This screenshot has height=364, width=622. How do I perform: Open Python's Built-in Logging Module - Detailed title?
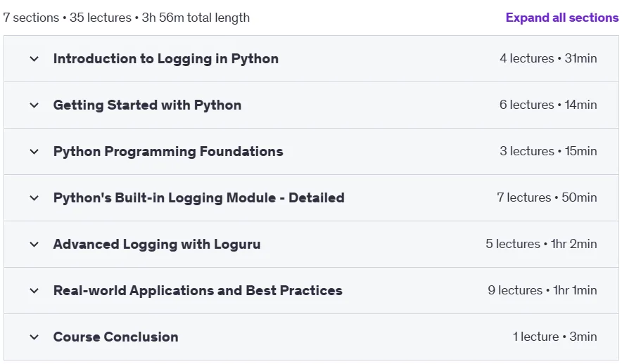(x=198, y=197)
